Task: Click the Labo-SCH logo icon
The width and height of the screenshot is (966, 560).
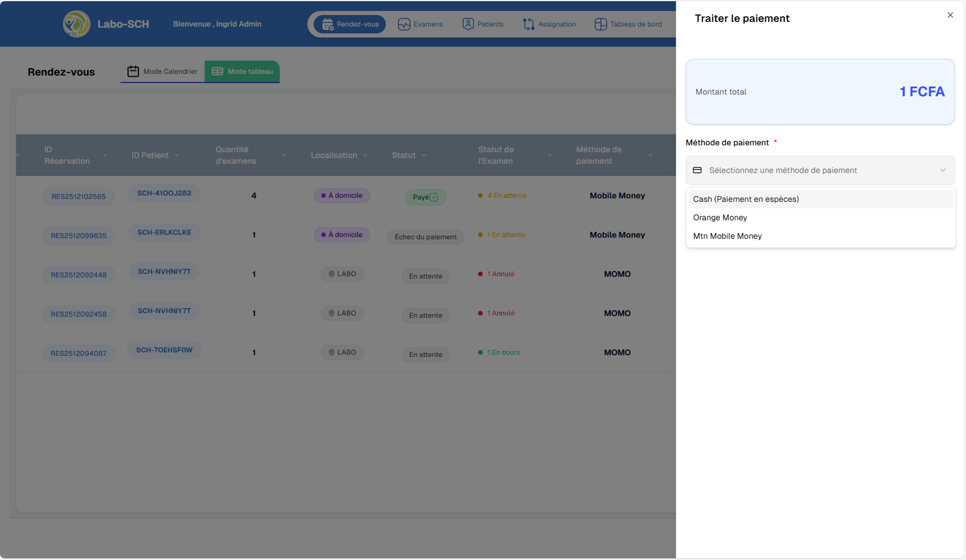Action: coord(76,24)
